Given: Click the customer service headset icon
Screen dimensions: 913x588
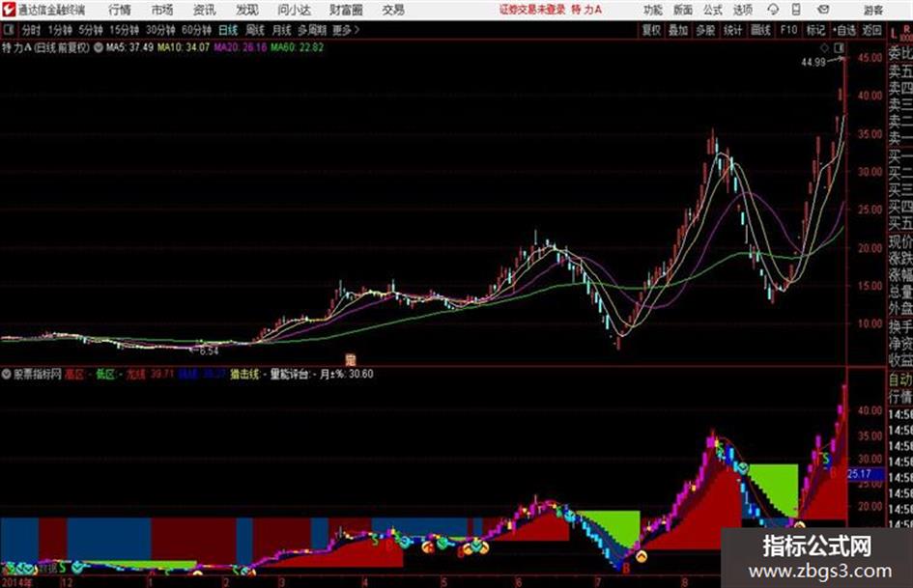Looking at the screenshot, I should pyautogui.click(x=773, y=10).
